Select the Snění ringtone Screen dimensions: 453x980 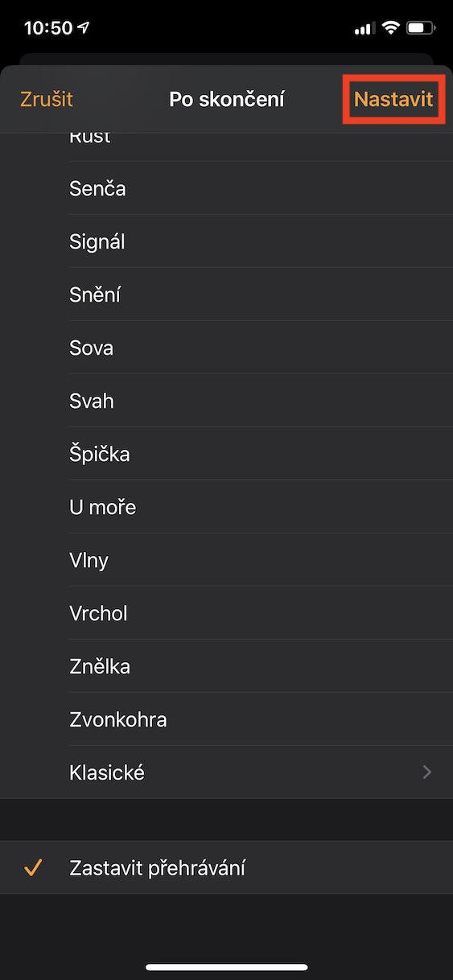click(x=226, y=294)
